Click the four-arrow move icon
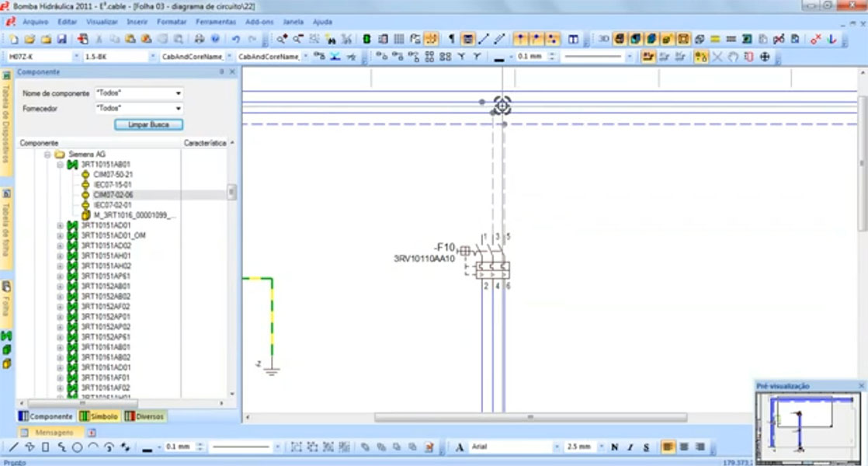 click(x=765, y=57)
